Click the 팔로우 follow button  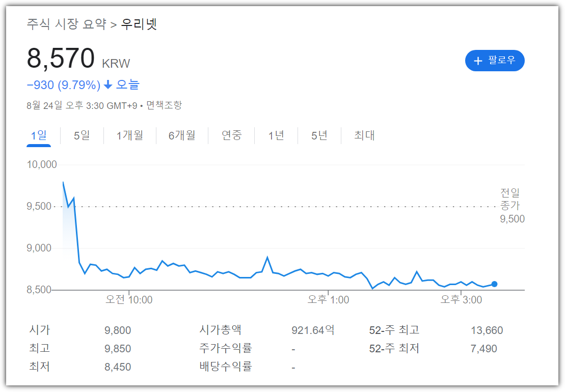(494, 61)
